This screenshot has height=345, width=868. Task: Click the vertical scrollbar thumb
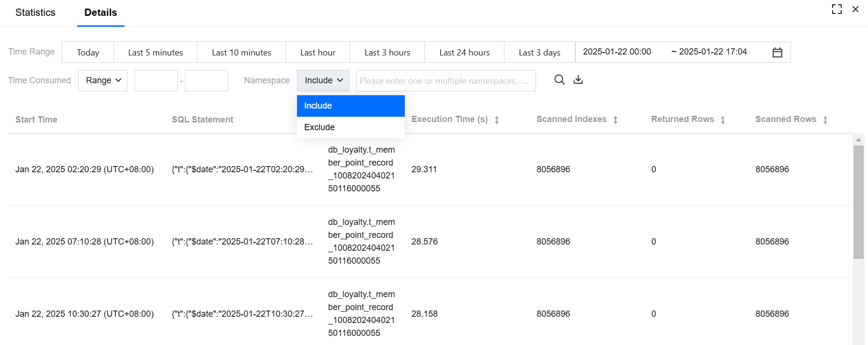[x=858, y=201]
